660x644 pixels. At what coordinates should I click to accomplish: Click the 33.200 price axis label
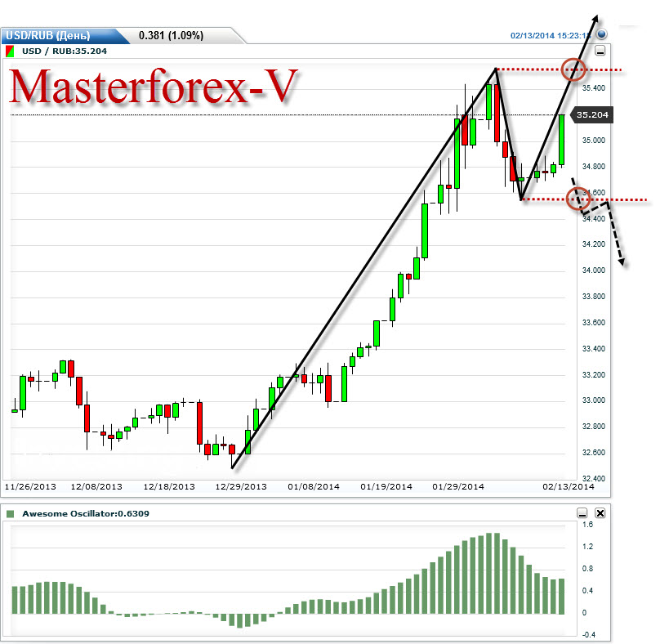[x=594, y=375]
